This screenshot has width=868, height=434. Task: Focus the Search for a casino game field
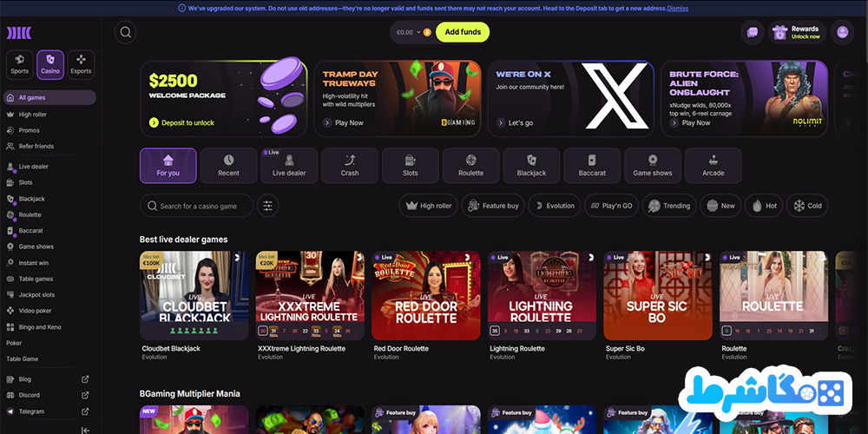196,206
